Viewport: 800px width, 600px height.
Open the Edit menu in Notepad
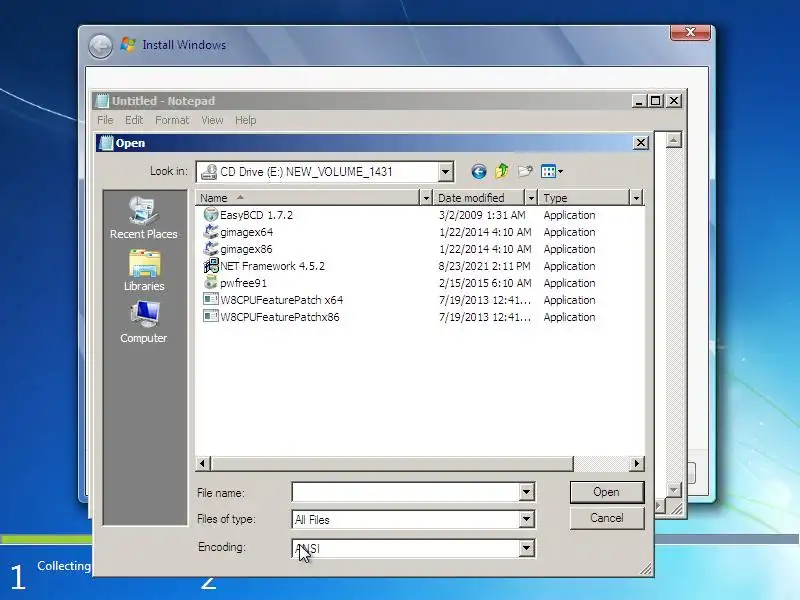click(x=134, y=120)
